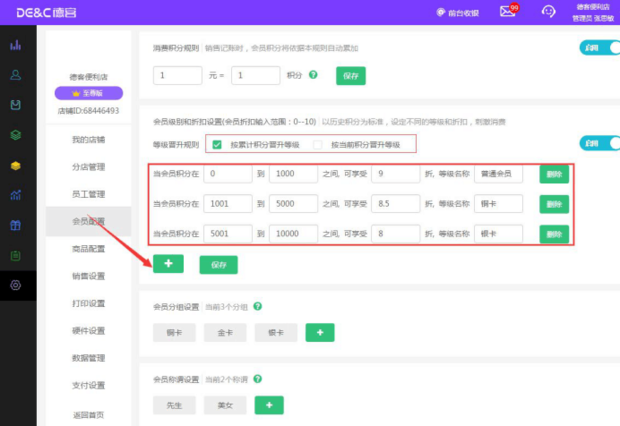Click the starting points field showing 5001
620x426 pixels.
pyautogui.click(x=228, y=234)
